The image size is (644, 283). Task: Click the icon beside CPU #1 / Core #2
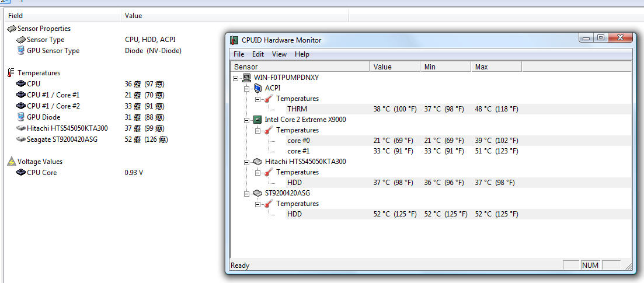(21, 106)
